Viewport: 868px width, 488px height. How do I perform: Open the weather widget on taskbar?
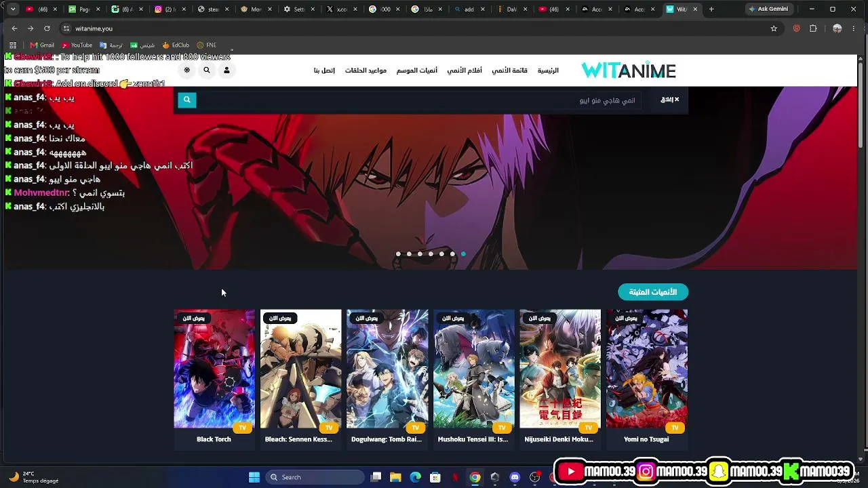pyautogui.click(x=34, y=477)
